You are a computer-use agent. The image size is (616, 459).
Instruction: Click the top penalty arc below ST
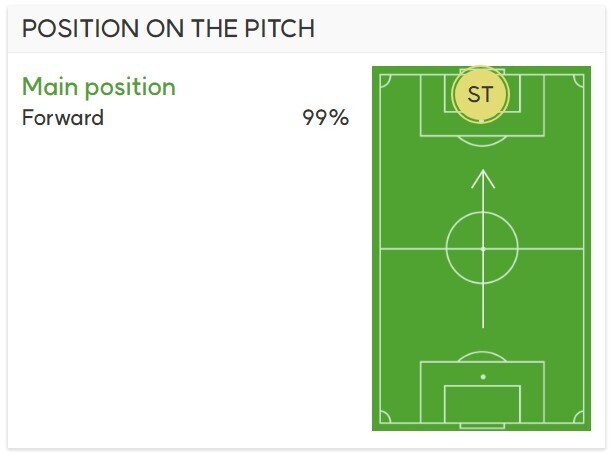point(482,141)
